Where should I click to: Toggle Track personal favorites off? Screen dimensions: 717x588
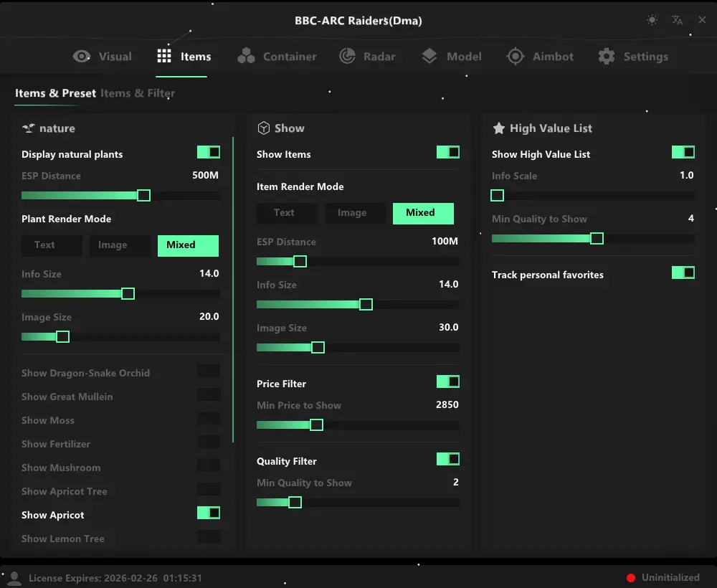pos(683,273)
